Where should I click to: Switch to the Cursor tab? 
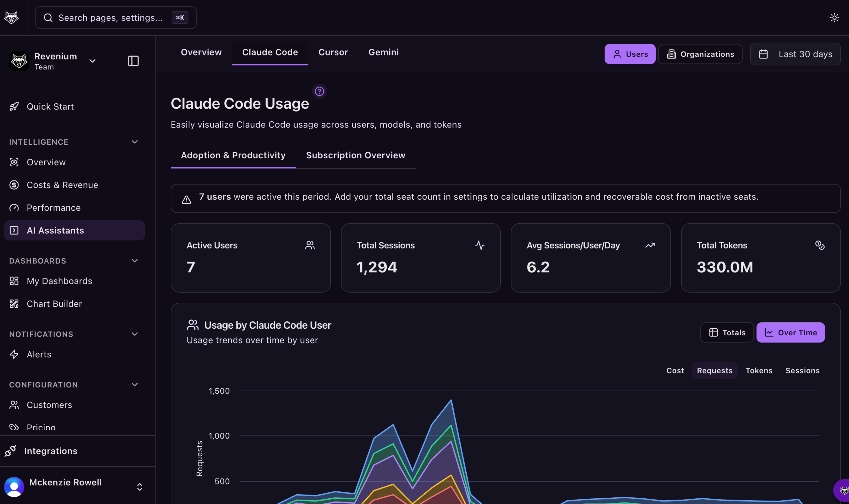click(x=333, y=52)
